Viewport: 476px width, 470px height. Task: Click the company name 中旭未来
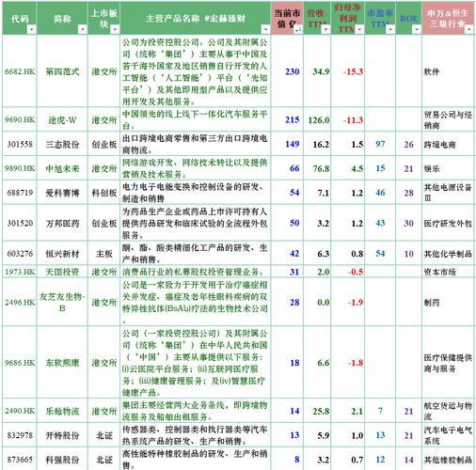pyautogui.click(x=62, y=168)
